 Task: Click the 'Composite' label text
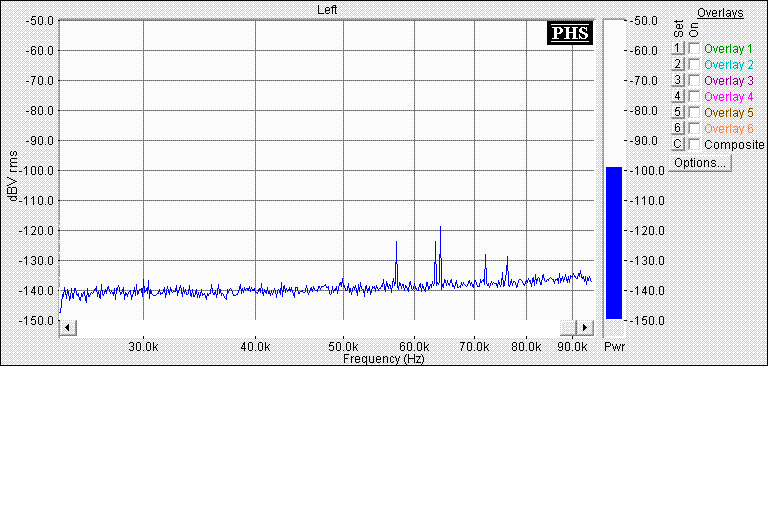coord(734,145)
